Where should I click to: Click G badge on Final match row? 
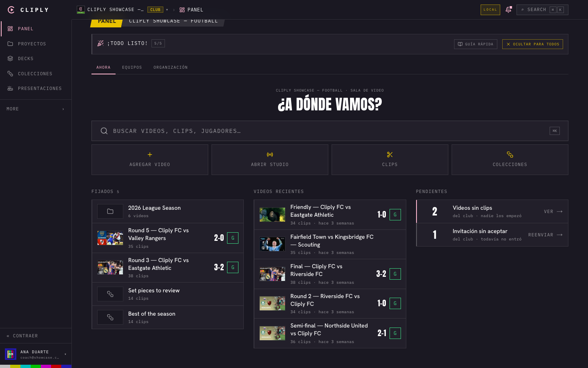point(395,274)
